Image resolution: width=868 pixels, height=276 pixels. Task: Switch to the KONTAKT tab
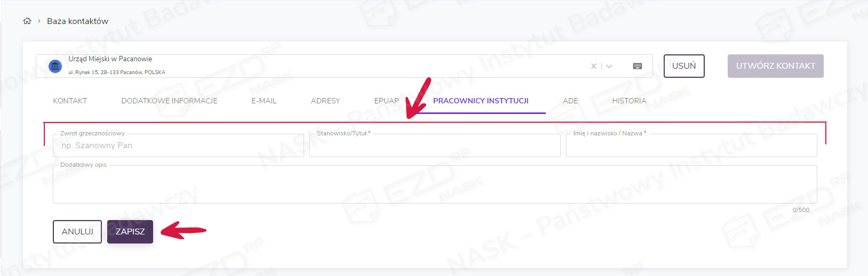coord(70,101)
